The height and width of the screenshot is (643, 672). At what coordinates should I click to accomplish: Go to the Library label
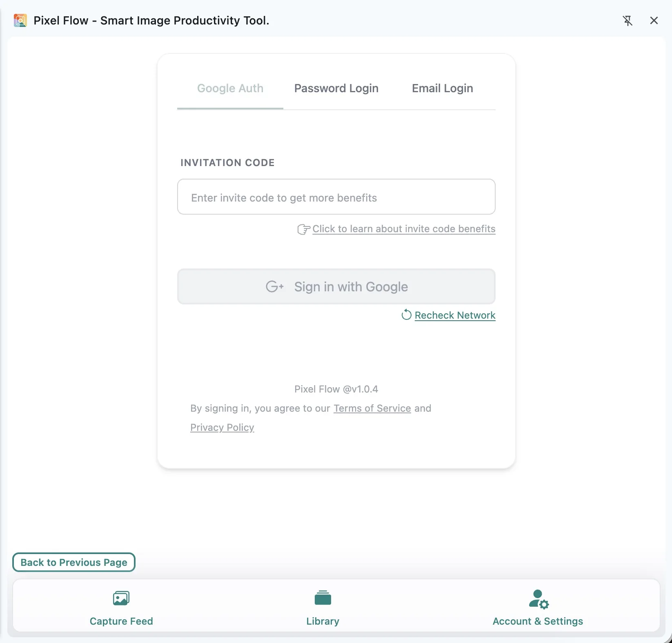pos(323,621)
